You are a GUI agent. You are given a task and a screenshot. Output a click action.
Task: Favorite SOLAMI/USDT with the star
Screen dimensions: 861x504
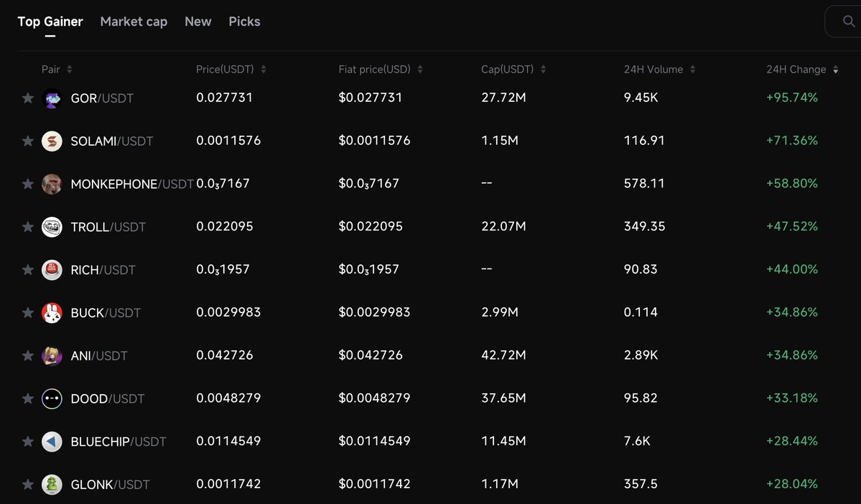point(27,141)
